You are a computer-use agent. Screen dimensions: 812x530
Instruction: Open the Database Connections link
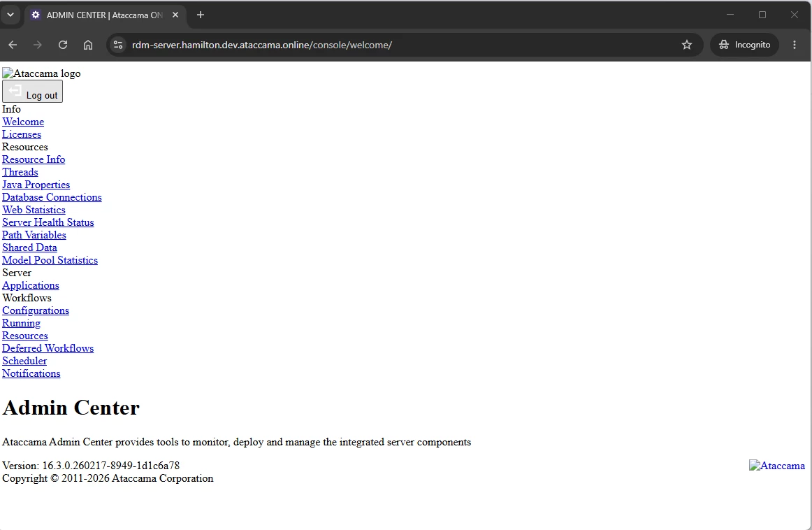pos(52,197)
